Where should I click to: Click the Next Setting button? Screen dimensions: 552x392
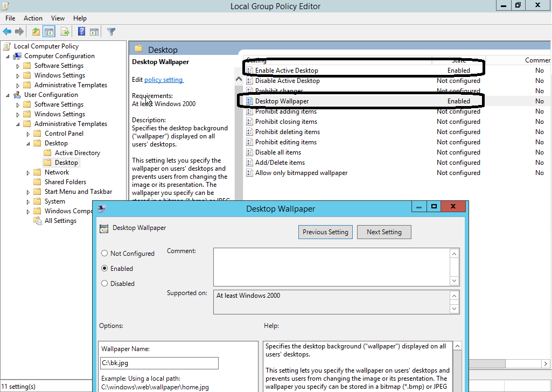pos(384,232)
